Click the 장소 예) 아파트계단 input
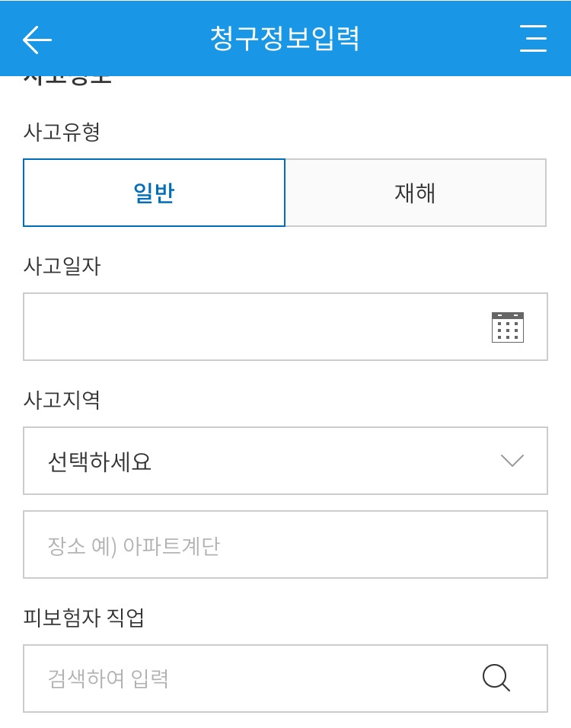 (285, 545)
